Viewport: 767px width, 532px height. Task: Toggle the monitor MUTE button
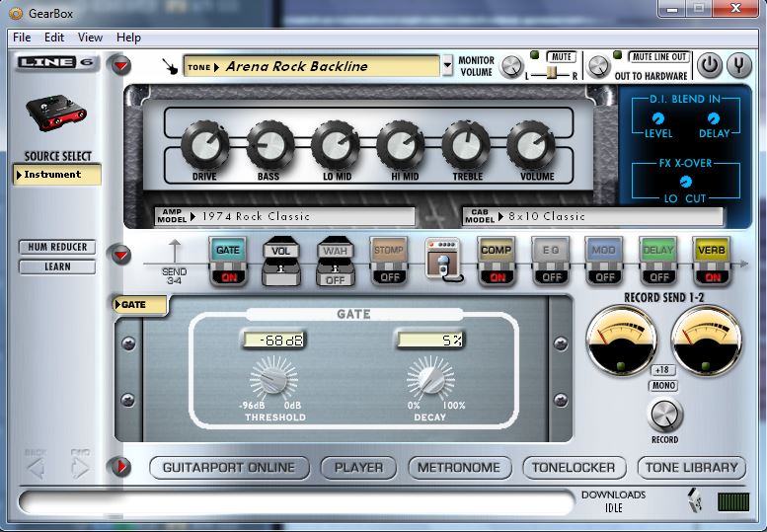pos(562,56)
